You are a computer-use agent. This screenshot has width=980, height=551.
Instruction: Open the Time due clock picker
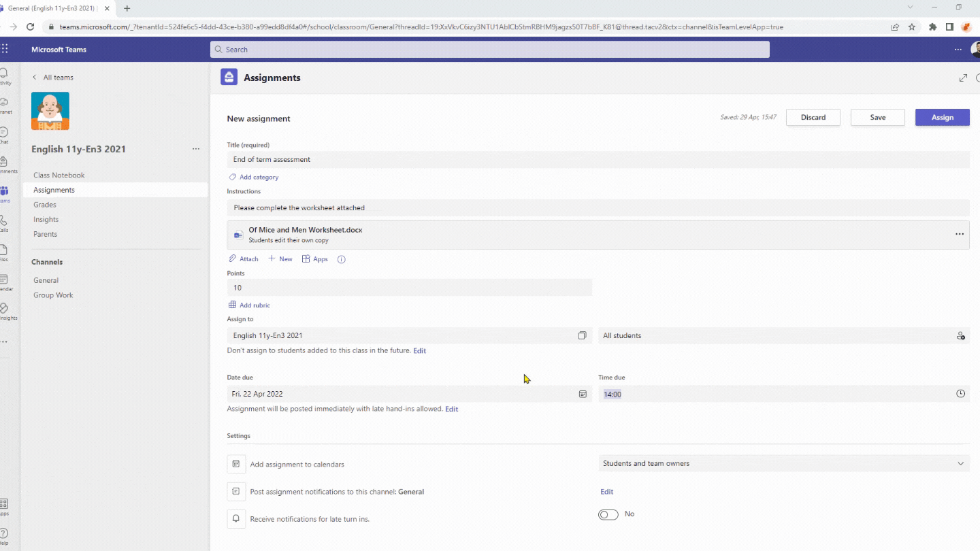click(961, 394)
